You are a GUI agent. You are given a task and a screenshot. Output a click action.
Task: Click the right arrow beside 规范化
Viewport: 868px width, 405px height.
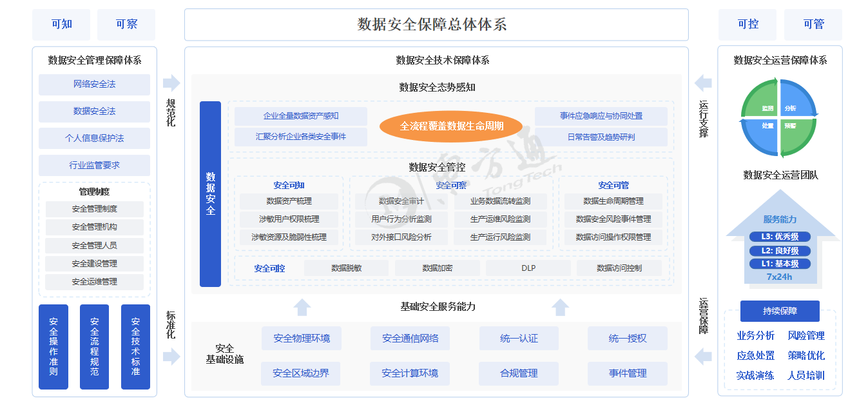point(171,83)
